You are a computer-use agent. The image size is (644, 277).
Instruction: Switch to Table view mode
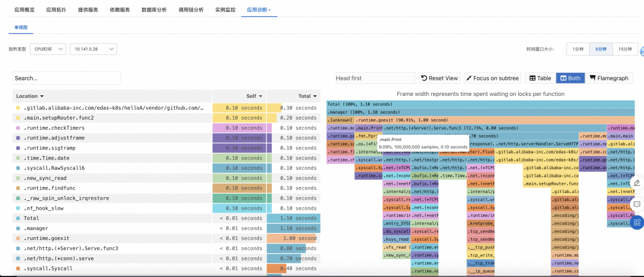pyautogui.click(x=540, y=78)
